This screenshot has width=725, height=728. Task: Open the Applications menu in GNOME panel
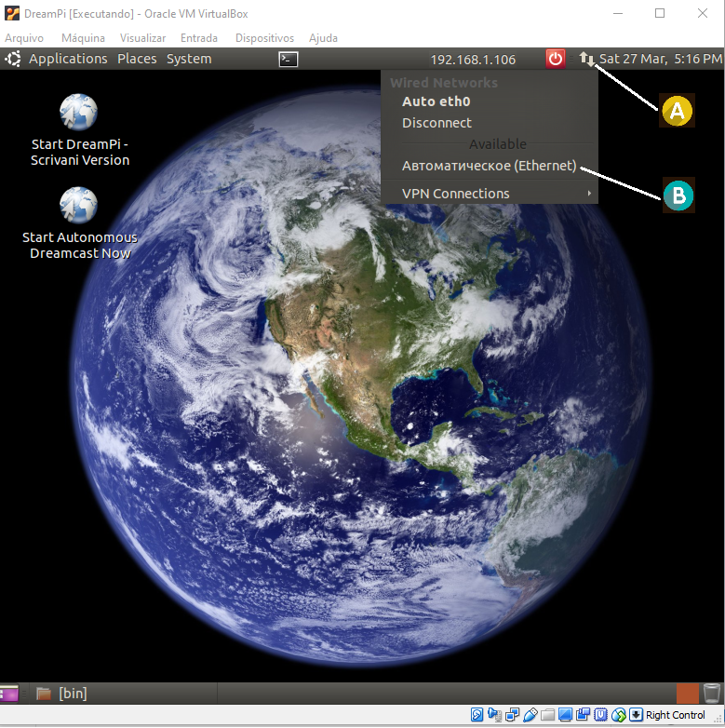68,59
